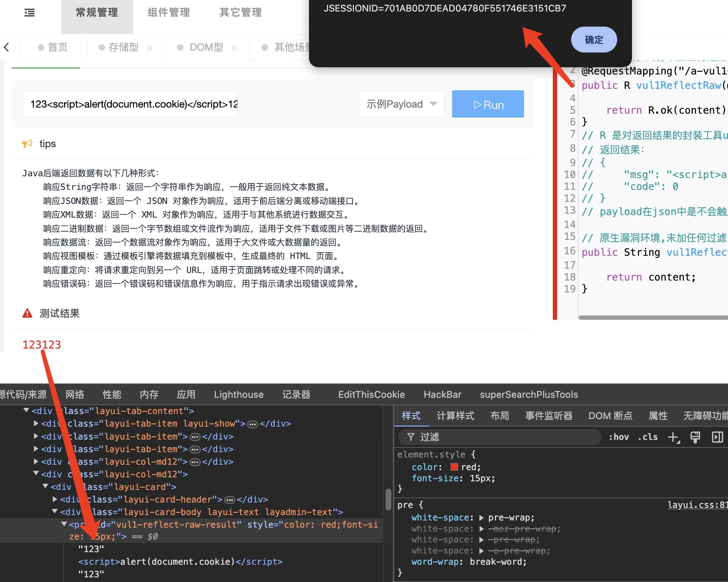The height and width of the screenshot is (582, 728).
Task: Click the return content; code line
Action: coord(651,277)
